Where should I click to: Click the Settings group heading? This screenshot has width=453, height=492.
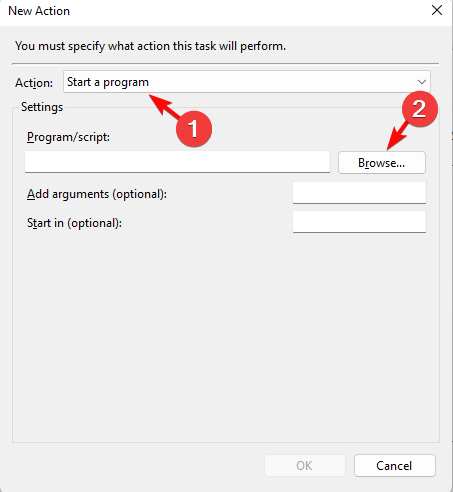[x=42, y=107]
